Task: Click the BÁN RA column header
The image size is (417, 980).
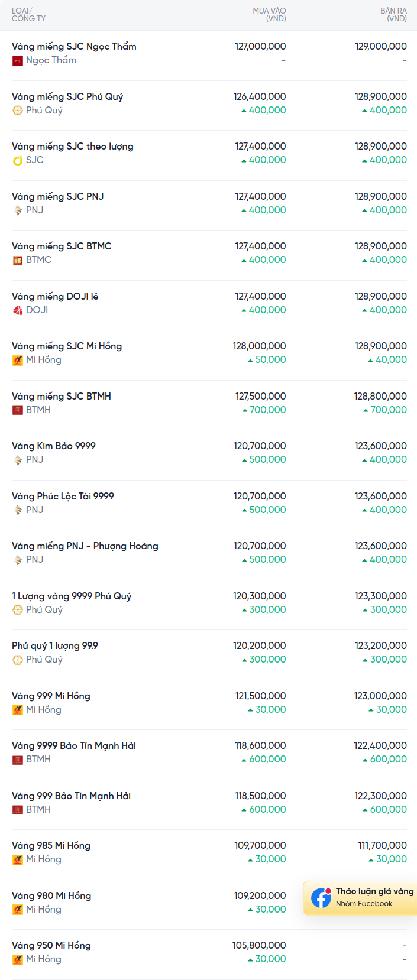Action: (x=393, y=15)
